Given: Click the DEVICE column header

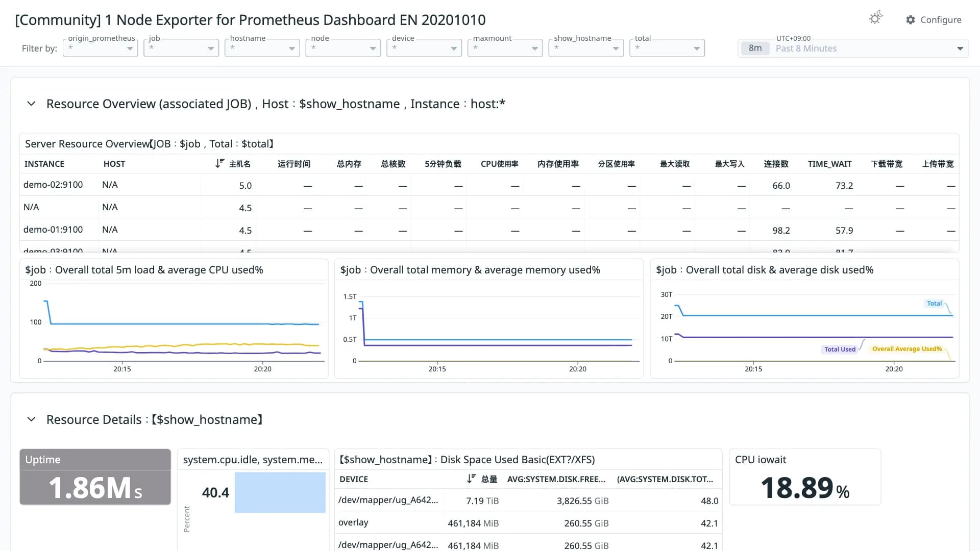Looking at the screenshot, I should coord(354,479).
